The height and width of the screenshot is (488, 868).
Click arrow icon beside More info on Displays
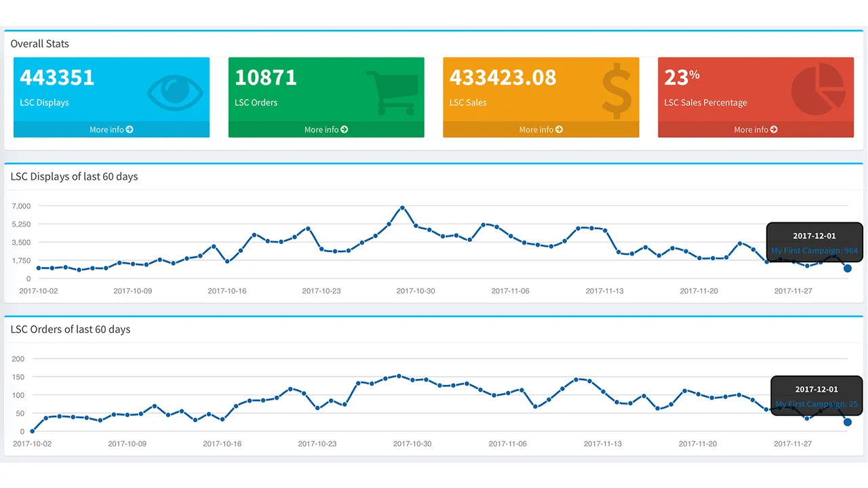click(x=130, y=129)
